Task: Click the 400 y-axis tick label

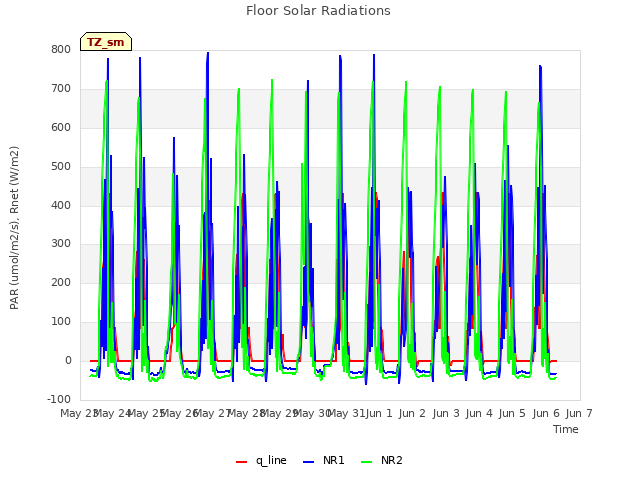Action: coord(61,205)
